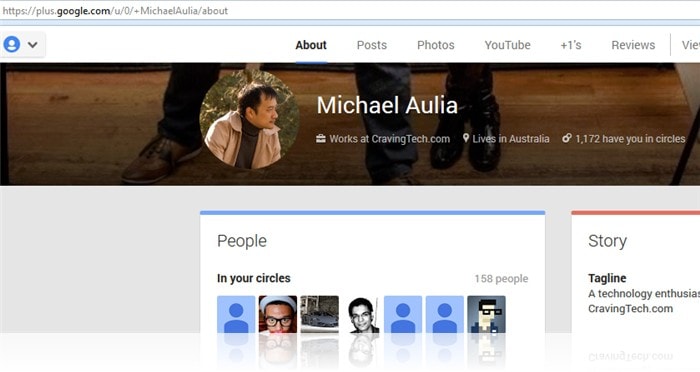Click the browser address bar URL

pos(115,11)
